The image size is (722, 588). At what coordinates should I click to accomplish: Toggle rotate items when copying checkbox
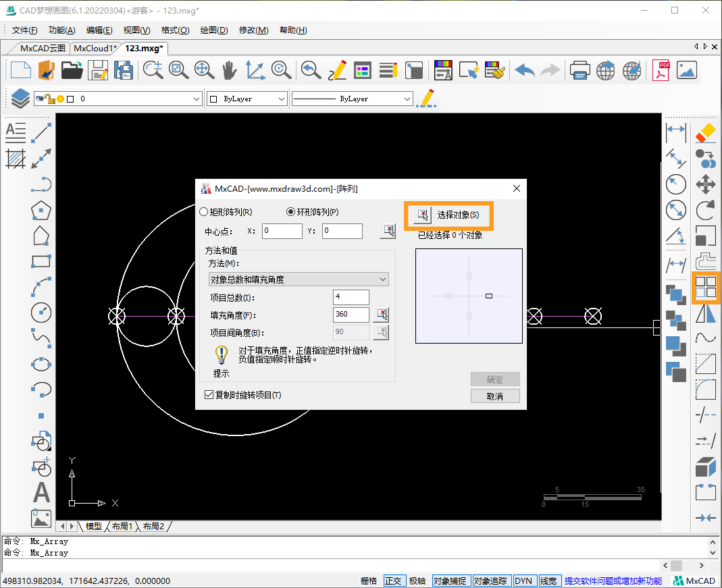coord(209,395)
